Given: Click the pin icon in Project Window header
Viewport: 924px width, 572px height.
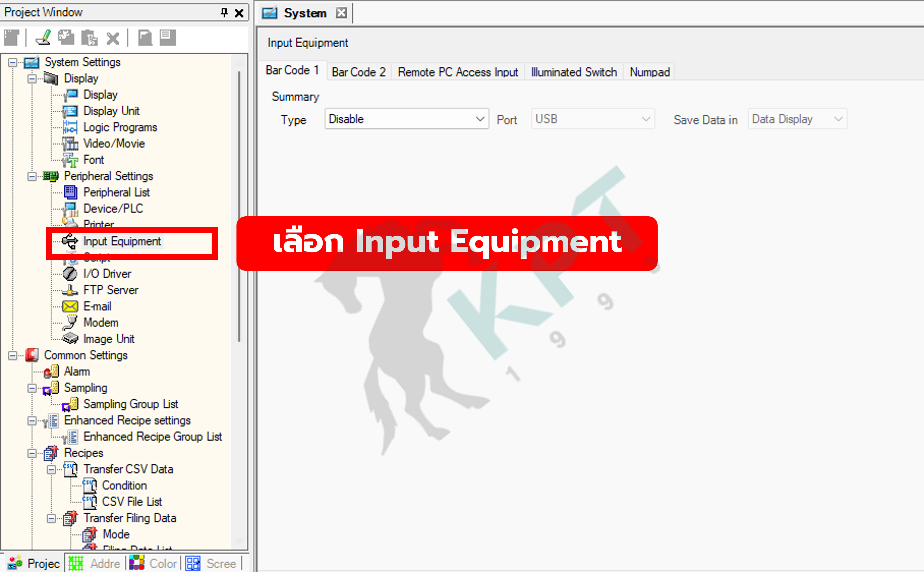Looking at the screenshot, I should (x=224, y=12).
